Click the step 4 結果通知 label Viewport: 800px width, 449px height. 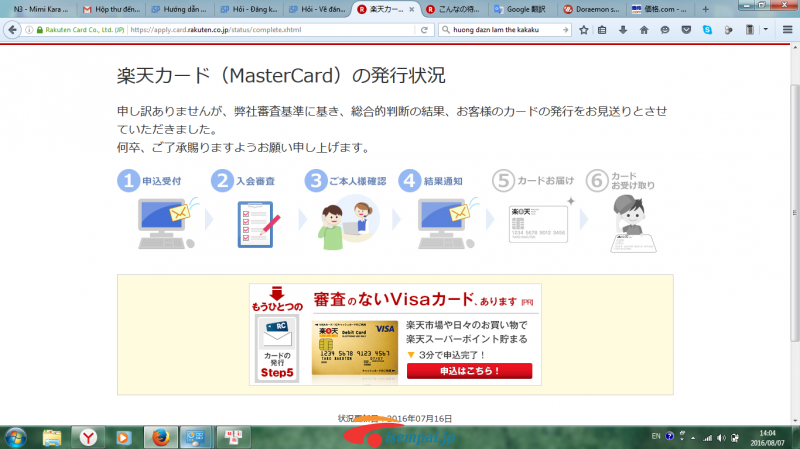[443, 181]
